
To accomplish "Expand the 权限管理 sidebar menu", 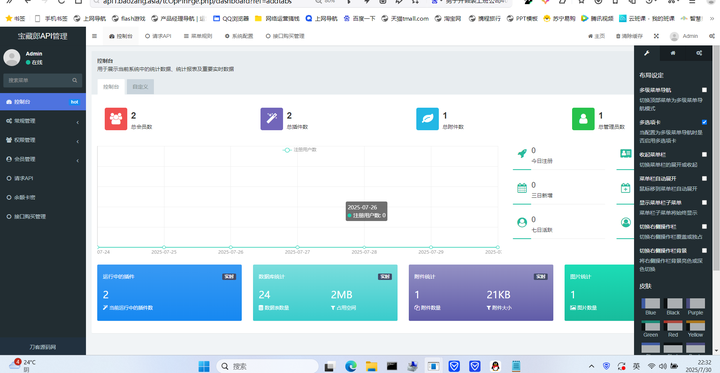I will (43, 140).
